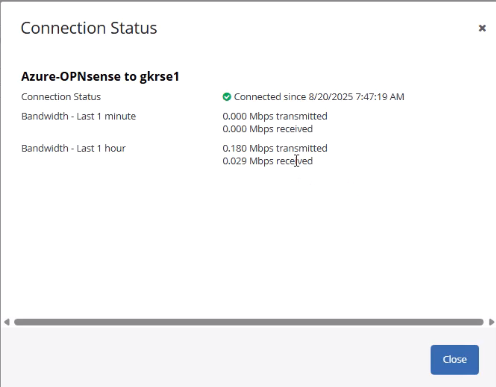Click the Connected since 8/20/2025 text
Viewport: 496px width, 387px height.
click(x=293, y=97)
